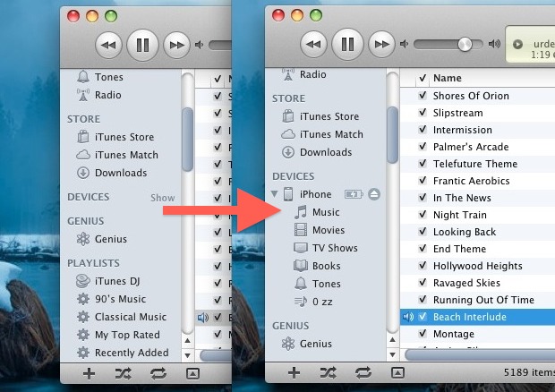Viewport: 555px width, 392px height.
Task: Click the rewind button in left iTunes window
Action: 108,45
